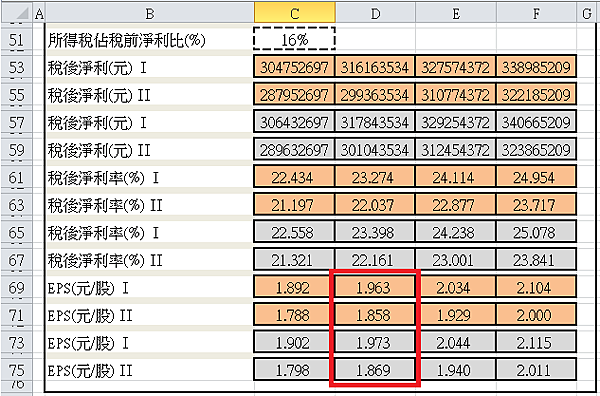Click EPS cell value 1.973
Image resolution: width=600 pixels, height=396 pixels.
click(x=375, y=343)
